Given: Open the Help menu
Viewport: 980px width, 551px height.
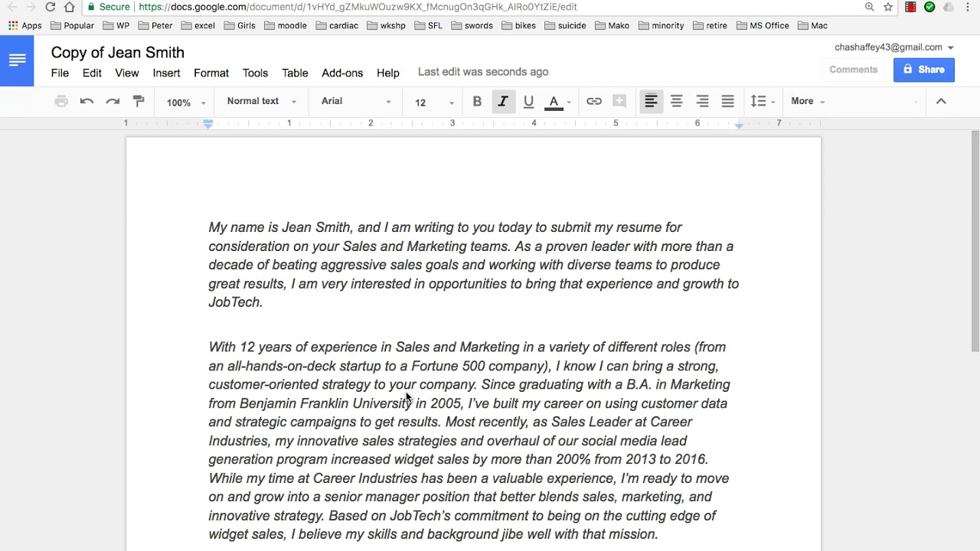Looking at the screenshot, I should pos(388,73).
